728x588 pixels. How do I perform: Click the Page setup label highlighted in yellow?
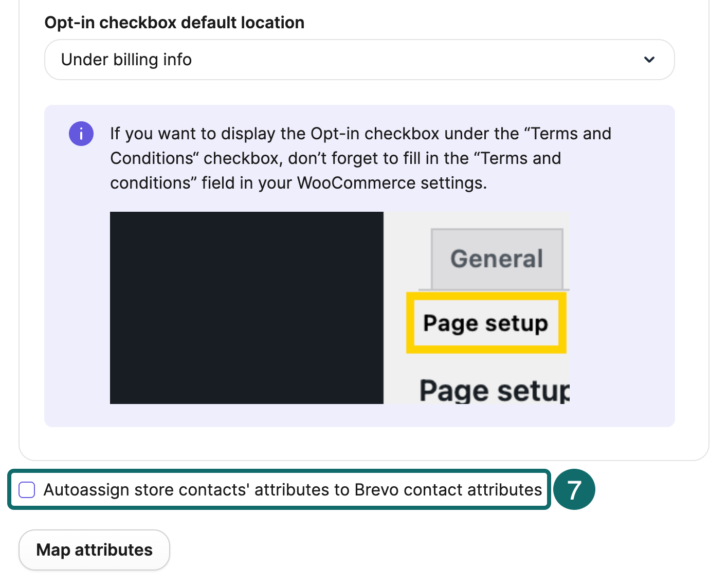click(485, 323)
